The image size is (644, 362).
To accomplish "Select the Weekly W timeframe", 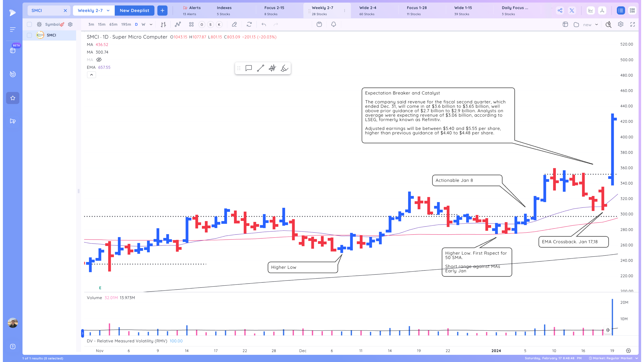I will pyautogui.click(x=143, y=24).
